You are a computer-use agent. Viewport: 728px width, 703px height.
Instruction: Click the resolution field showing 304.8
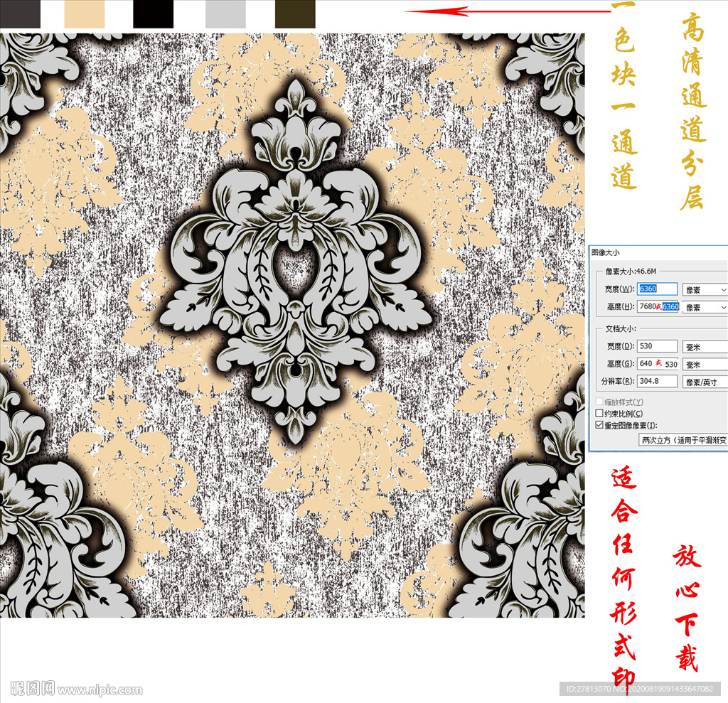657,381
